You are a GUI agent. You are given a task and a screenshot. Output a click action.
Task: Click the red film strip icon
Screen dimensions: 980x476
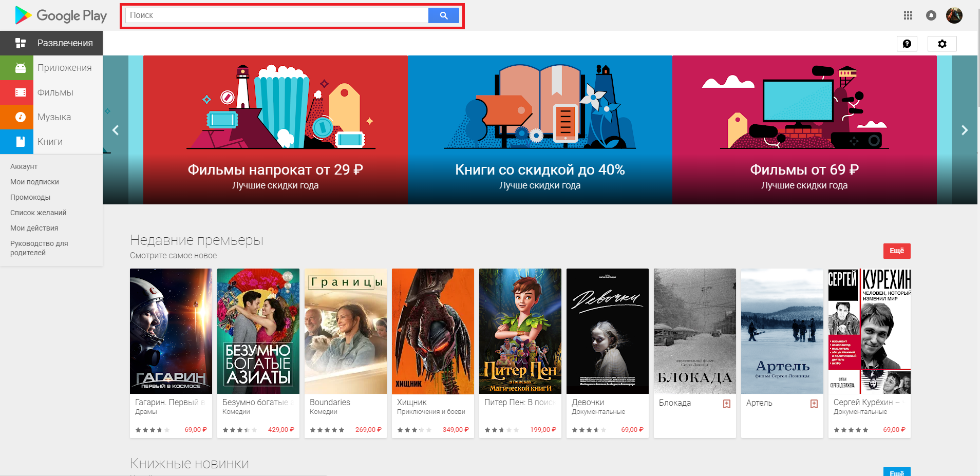[x=21, y=92]
